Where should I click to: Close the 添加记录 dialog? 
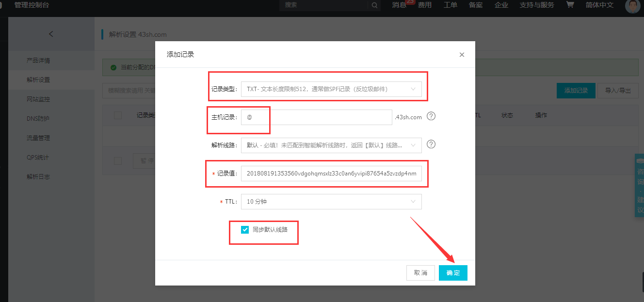point(462,55)
